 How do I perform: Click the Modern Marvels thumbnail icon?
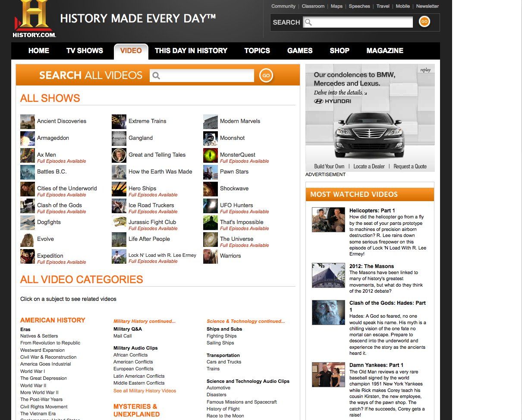pos(211,122)
